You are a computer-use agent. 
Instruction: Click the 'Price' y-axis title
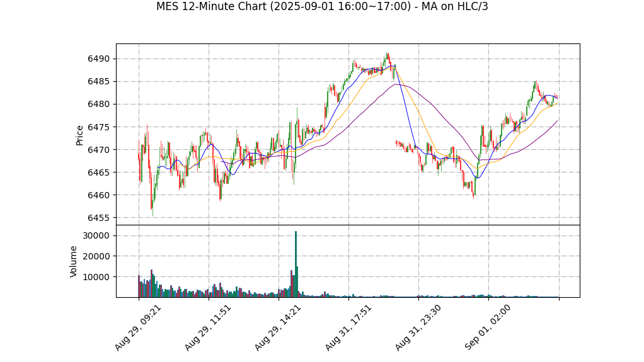[x=79, y=135]
